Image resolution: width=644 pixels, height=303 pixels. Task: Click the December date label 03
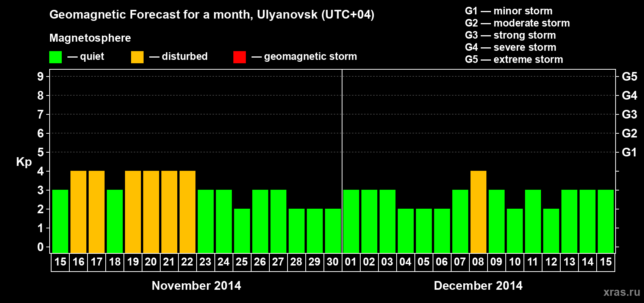tap(387, 262)
